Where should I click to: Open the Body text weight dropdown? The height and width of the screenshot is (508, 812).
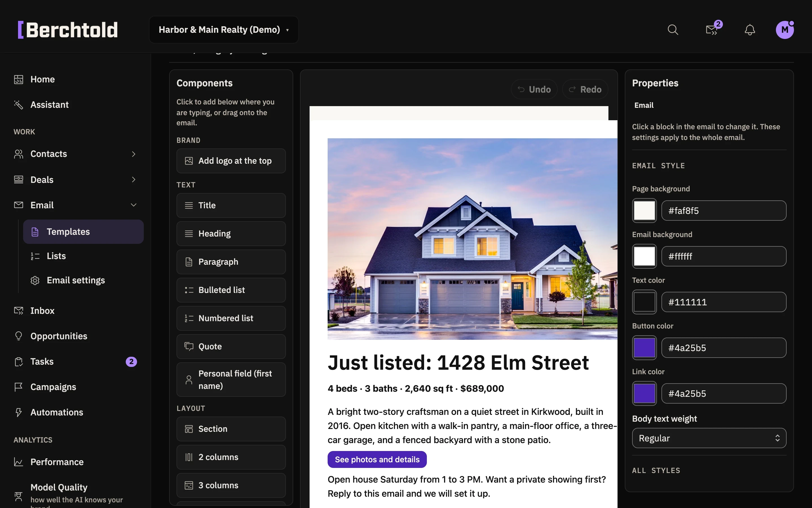tap(709, 438)
